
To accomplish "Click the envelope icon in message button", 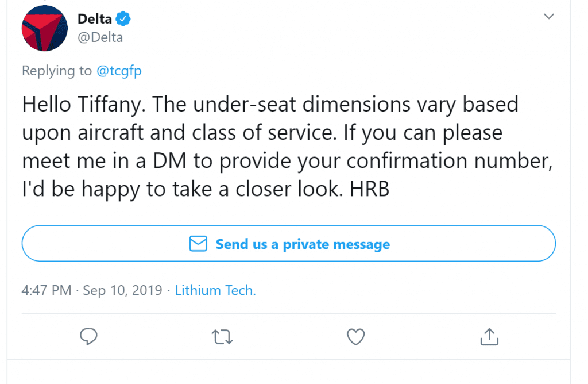I will 198,244.
